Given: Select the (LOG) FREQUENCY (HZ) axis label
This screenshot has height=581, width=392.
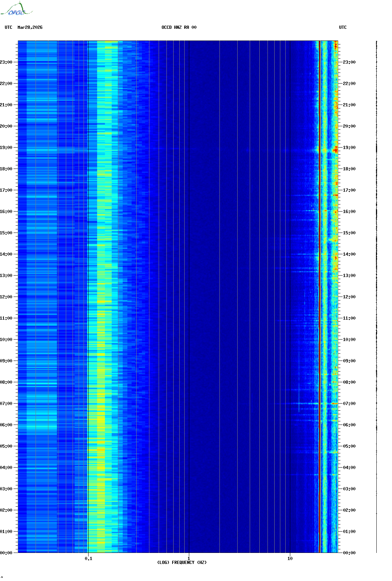Looking at the screenshot, I should pyautogui.click(x=182, y=563).
